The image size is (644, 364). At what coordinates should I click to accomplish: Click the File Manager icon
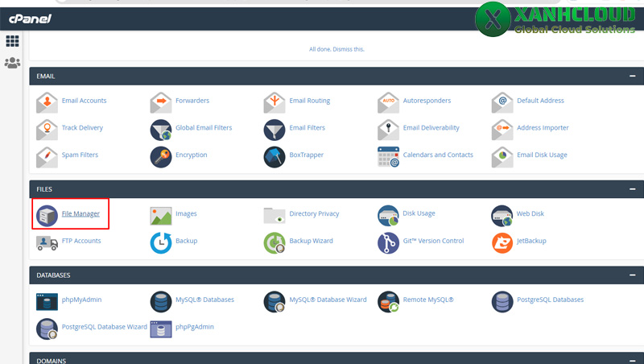[x=47, y=216]
